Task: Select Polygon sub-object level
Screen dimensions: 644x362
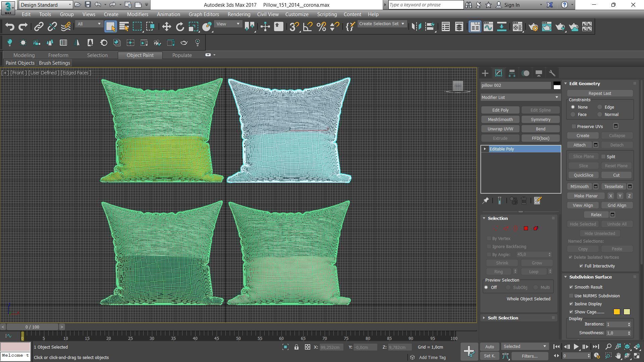Action: 526,228
